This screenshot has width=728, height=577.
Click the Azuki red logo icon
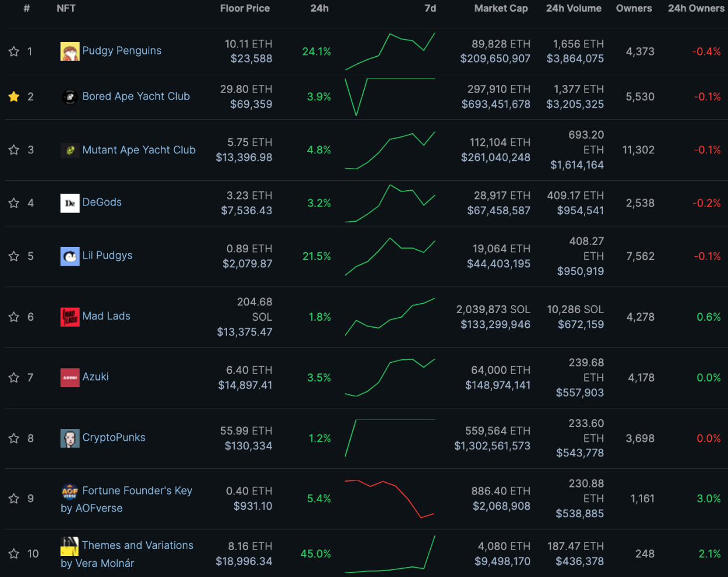click(x=70, y=378)
